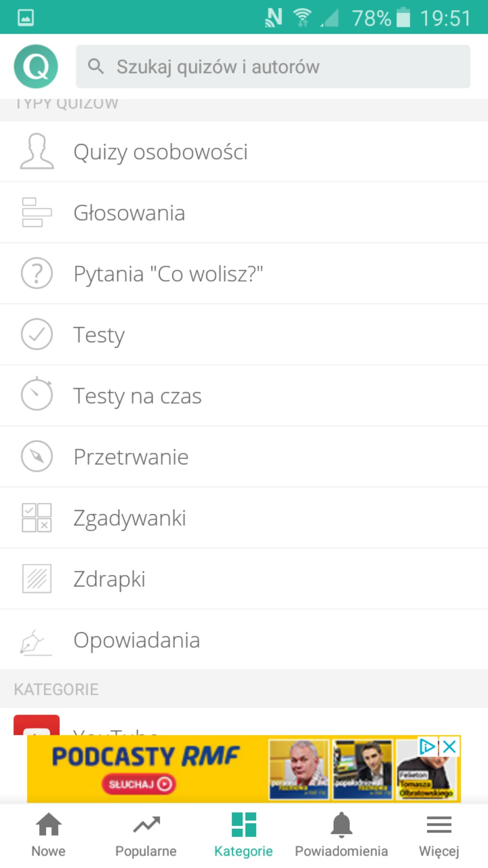Screen dimensions: 488x868
Task: Tap the person icon for Quizy osobowości
Action: coord(37,152)
